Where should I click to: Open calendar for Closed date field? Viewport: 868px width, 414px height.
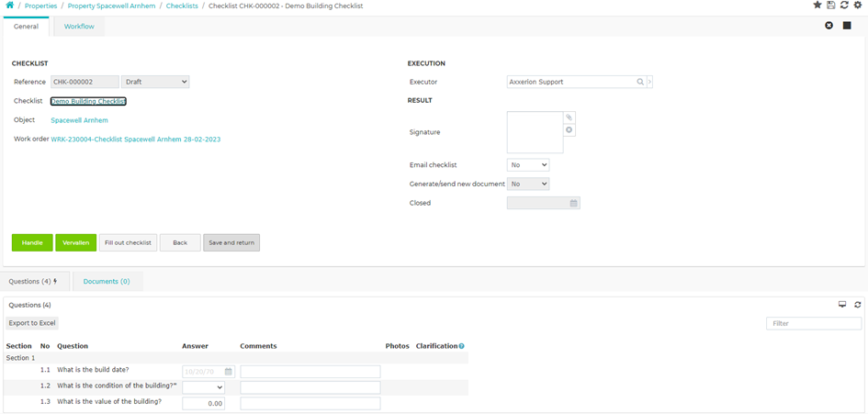574,203
